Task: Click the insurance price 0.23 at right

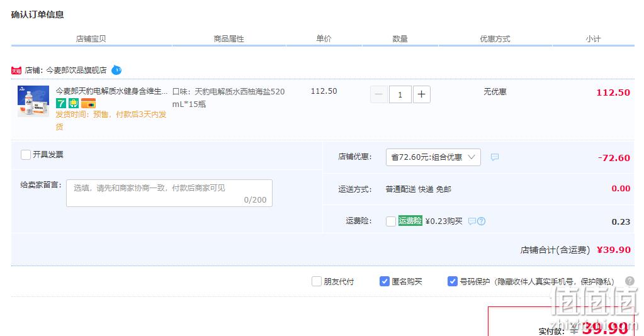Action: [x=621, y=222]
